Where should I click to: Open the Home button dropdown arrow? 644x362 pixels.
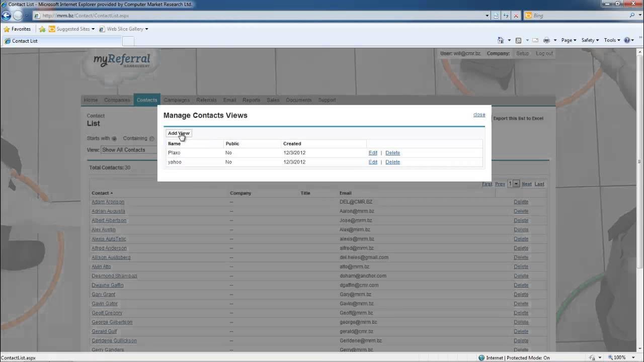[x=510, y=40]
